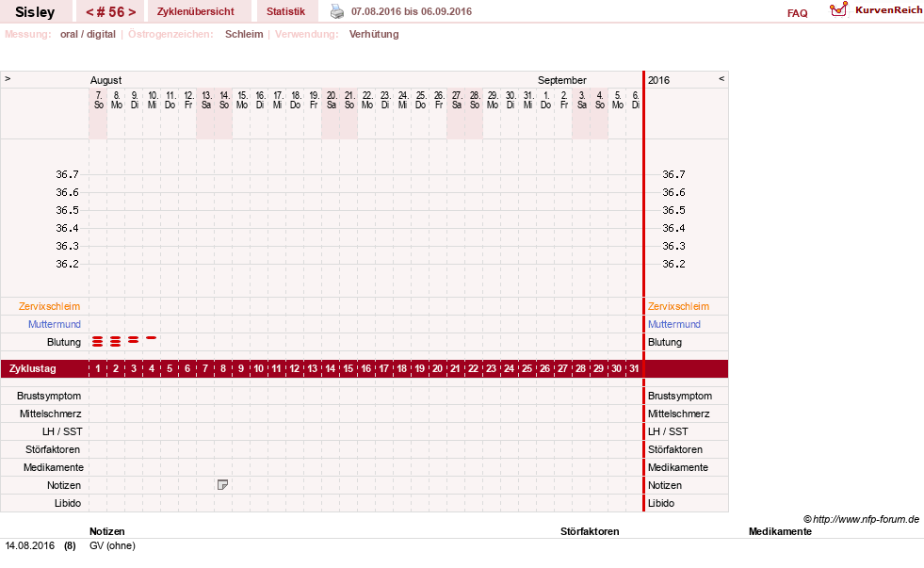Click the KurvenReich link text
The image size is (924, 568).
888,10
